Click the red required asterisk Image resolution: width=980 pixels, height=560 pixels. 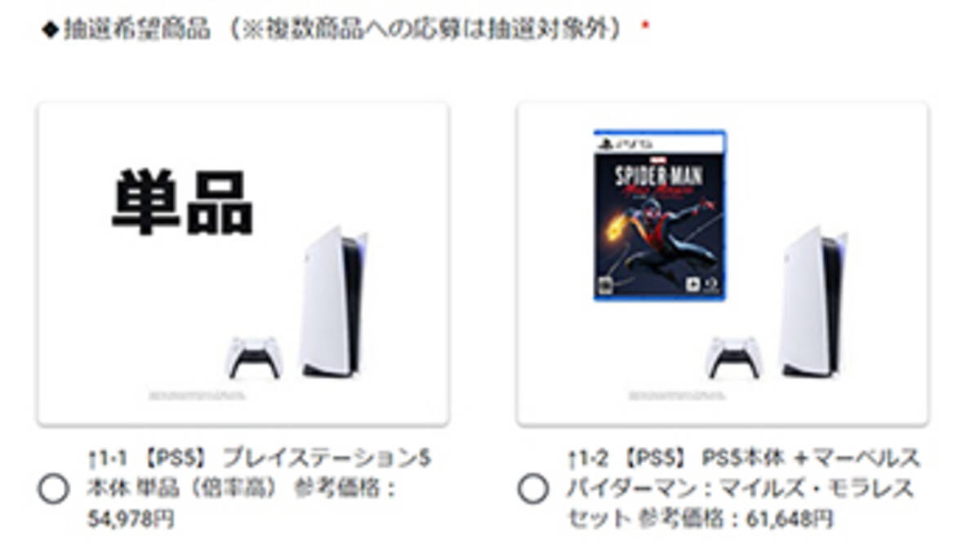click(x=645, y=27)
